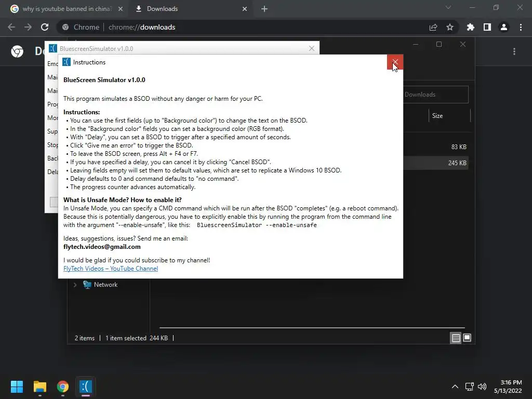Image resolution: width=532 pixels, height=399 pixels.
Task: Close the Downloads tab
Action: tap(245, 9)
